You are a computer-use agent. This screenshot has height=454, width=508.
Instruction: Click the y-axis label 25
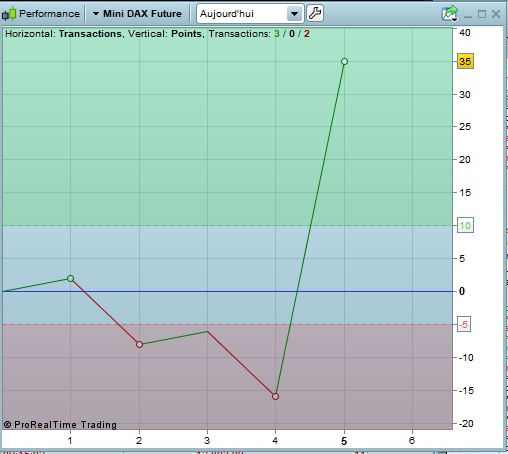point(465,127)
